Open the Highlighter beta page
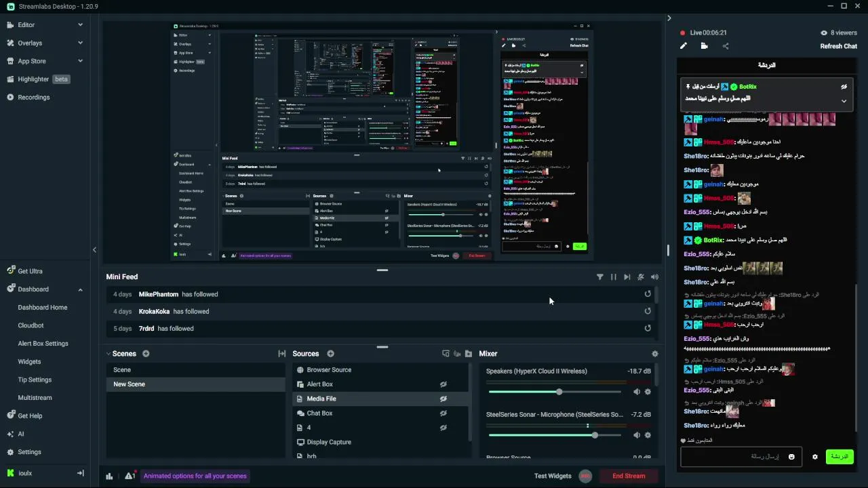Viewport: 868px width, 488px height. tap(40, 79)
